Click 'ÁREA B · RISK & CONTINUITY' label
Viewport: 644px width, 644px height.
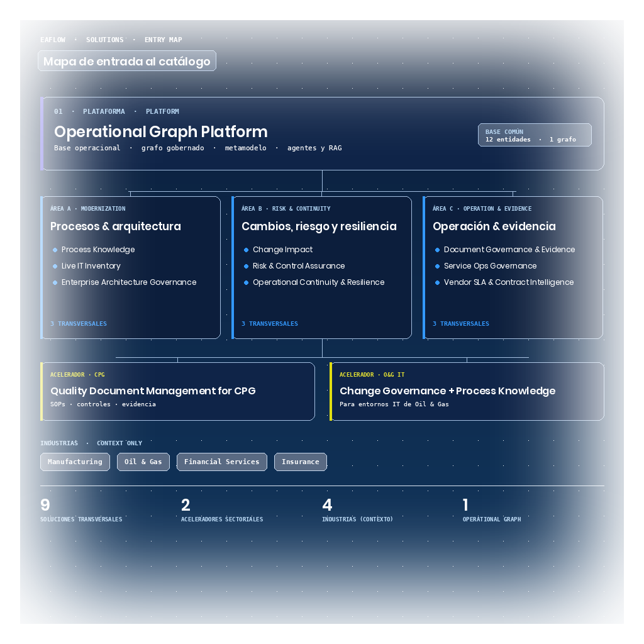click(286, 209)
